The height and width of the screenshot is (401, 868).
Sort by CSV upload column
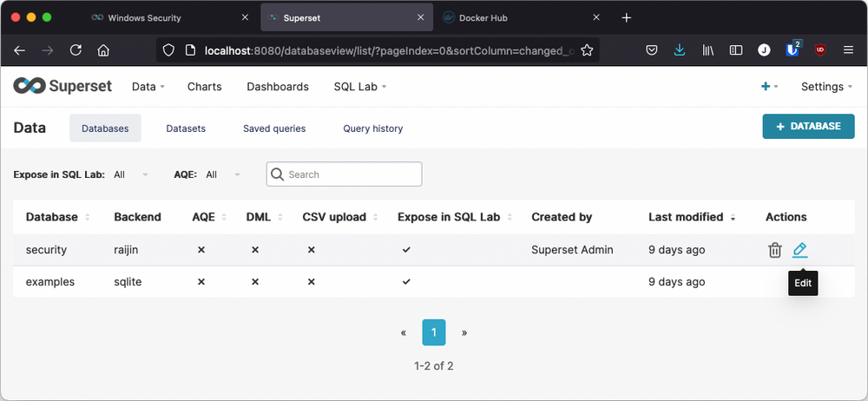coord(340,217)
